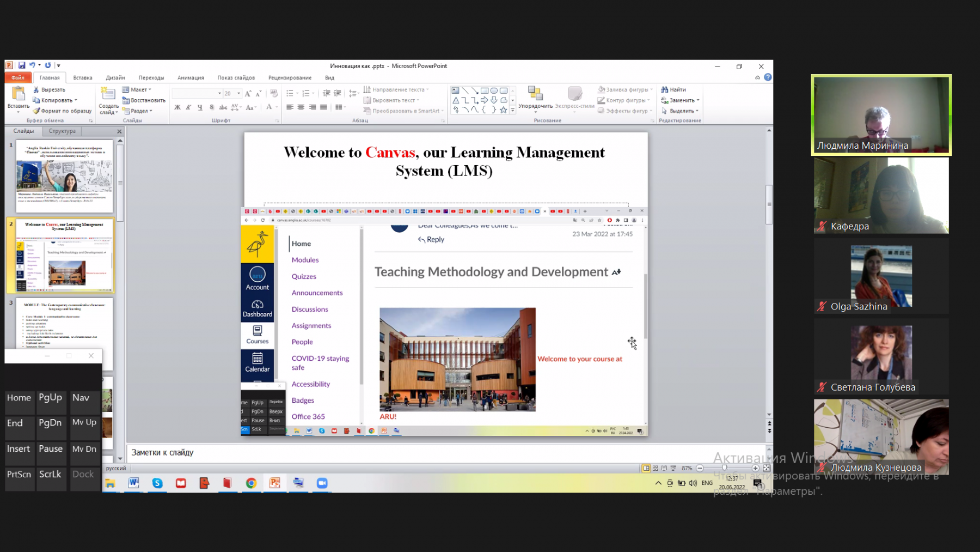Open the Анимация ribbon tab
Screen dimensions: 980x552
click(x=191, y=77)
